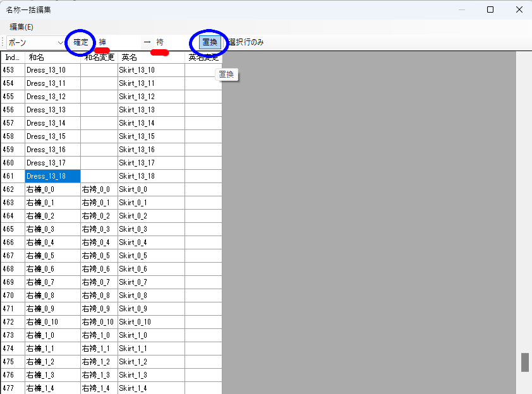Select the cell Skirt_13_18

click(x=151, y=176)
